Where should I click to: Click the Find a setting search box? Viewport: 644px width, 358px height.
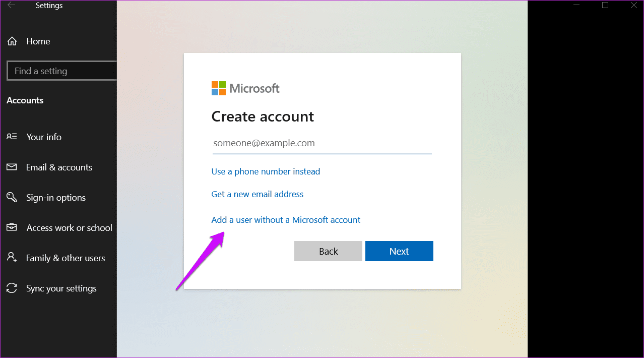pos(62,71)
